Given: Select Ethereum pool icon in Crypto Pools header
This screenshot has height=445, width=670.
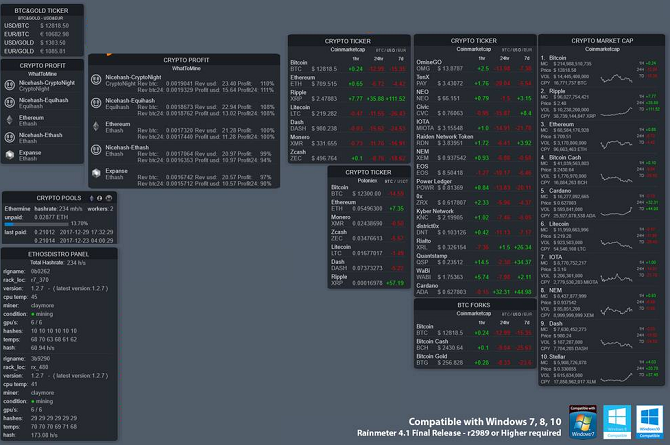Looking at the screenshot, I should click(x=91, y=198).
